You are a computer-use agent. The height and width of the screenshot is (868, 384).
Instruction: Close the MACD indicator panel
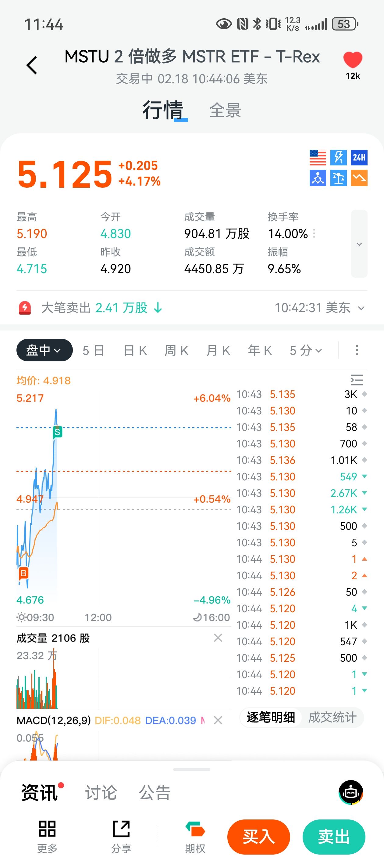[218, 720]
